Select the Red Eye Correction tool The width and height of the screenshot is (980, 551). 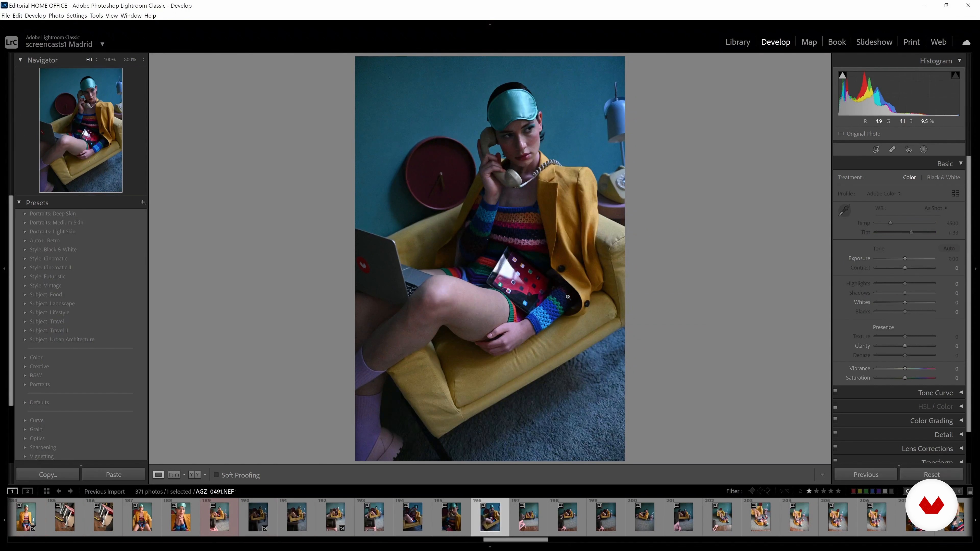click(909, 149)
